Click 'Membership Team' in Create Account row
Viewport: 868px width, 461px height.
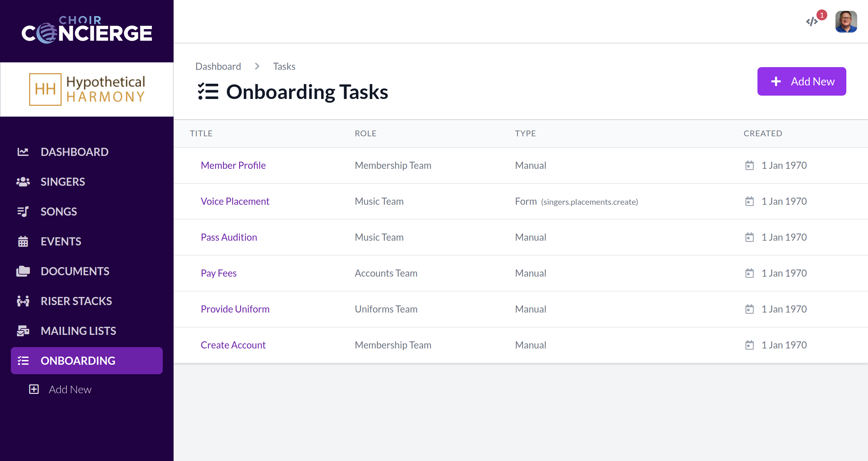(393, 345)
